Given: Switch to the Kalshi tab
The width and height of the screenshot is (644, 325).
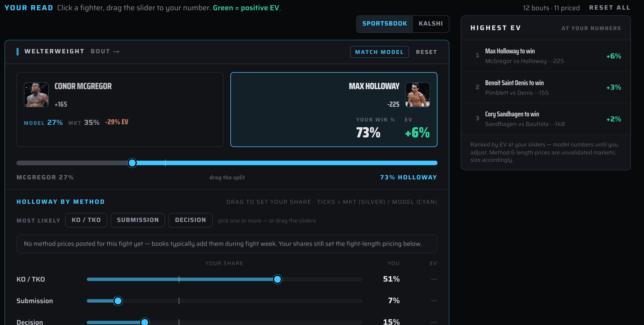Looking at the screenshot, I should (431, 24).
